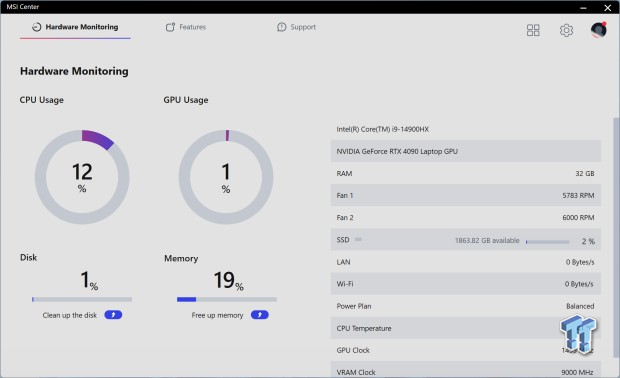Select the Power Plan Balanced row
The width and height of the screenshot is (620, 378).
click(466, 306)
